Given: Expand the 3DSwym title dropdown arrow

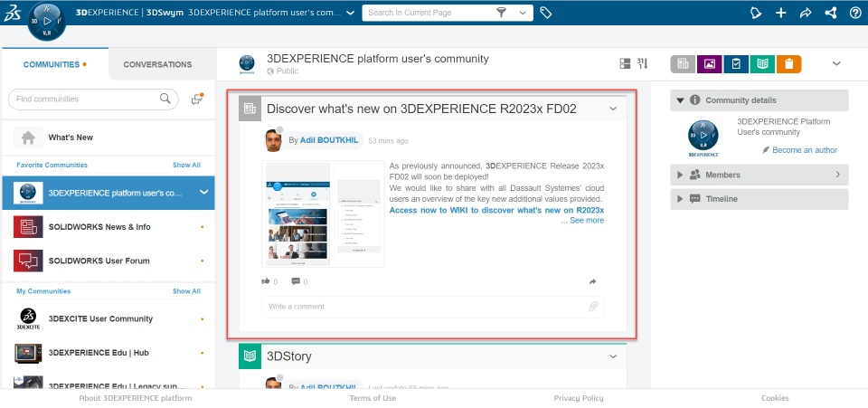Looking at the screenshot, I should (350, 13).
